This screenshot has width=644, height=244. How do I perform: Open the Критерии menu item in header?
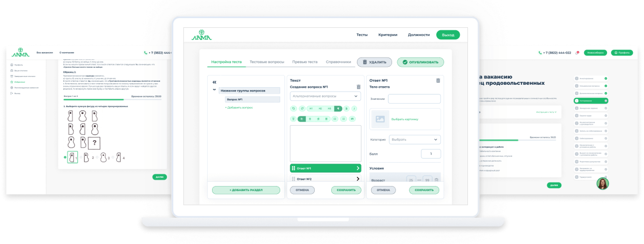(388, 35)
